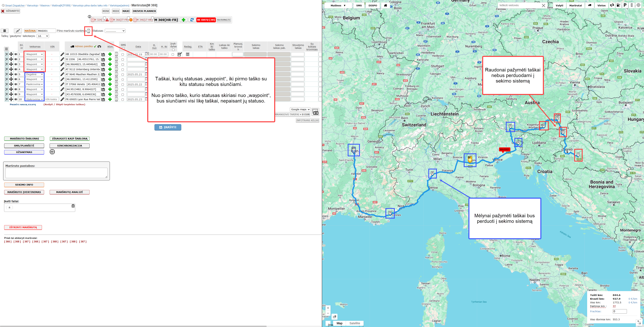Viewport: 644px width, 327px height.
Task: Open the calendar icon for row 1 date
Action: click(x=147, y=54)
